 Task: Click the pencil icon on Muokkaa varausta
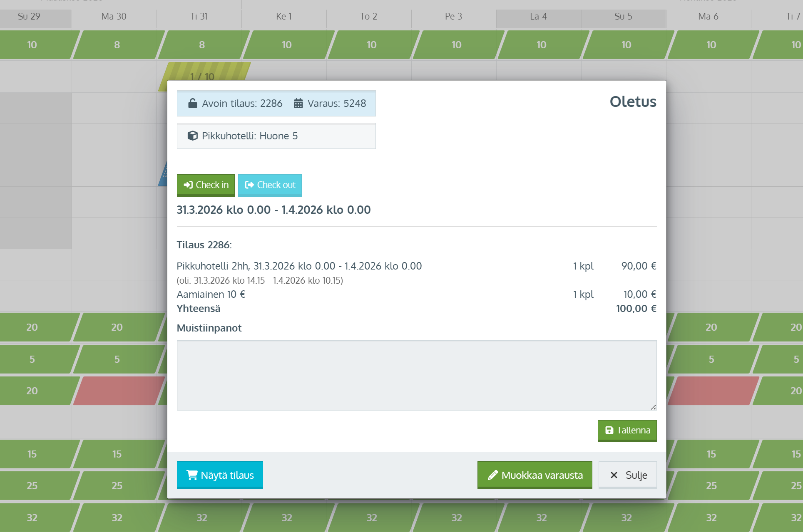tap(493, 475)
